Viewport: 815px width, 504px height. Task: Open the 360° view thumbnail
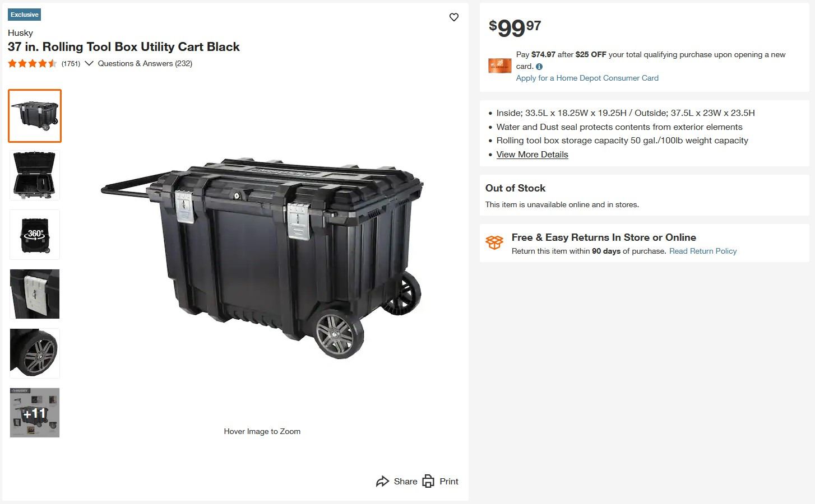click(x=35, y=235)
